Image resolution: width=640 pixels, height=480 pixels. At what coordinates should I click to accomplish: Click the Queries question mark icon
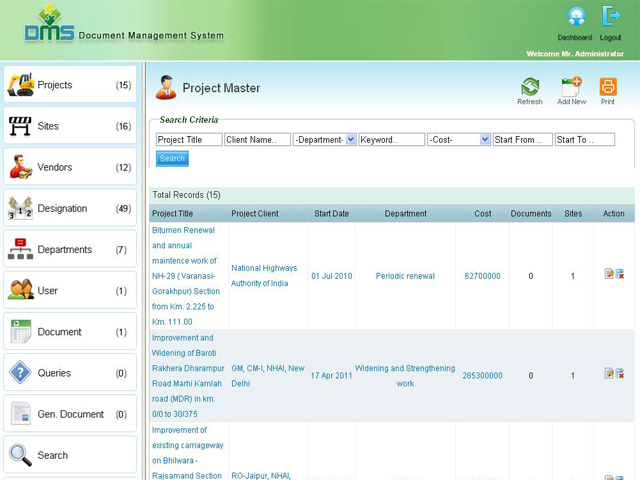click(x=20, y=372)
